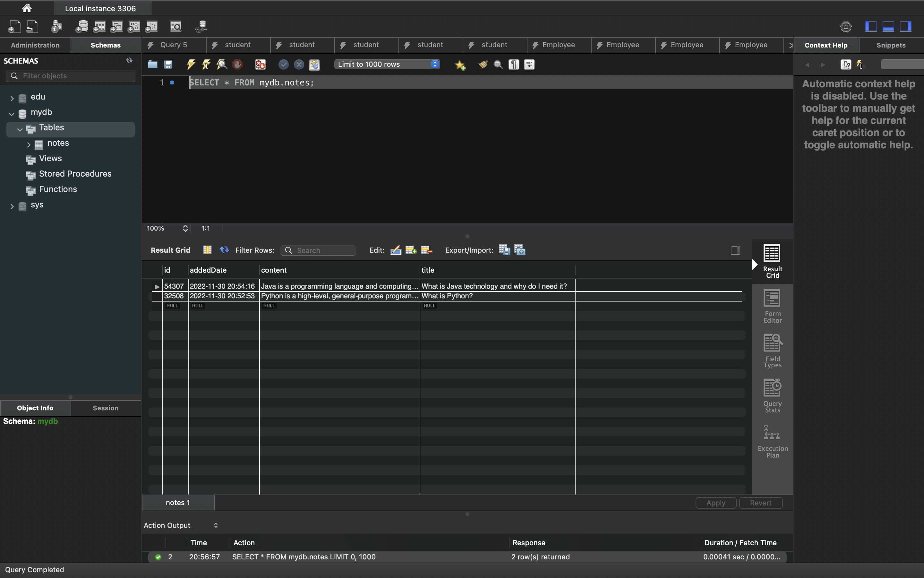Viewport: 924px width, 578px height.
Task: Click the Revert button
Action: click(x=761, y=503)
